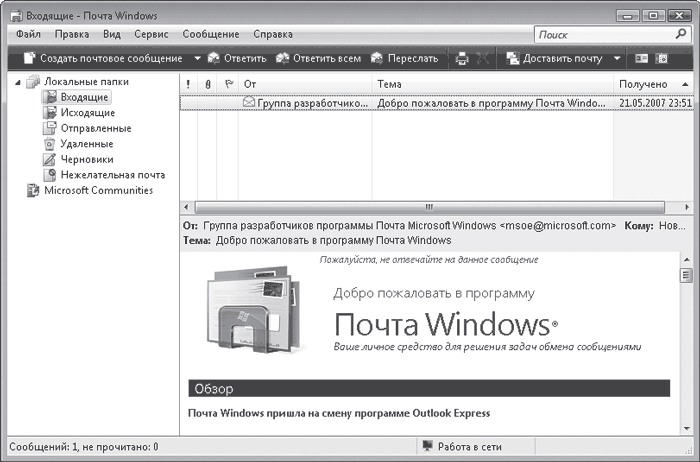Screen dimensions: 700x462
Task: Open the Create mail message dropdown arrow
Action: pyautogui.click(x=197, y=58)
